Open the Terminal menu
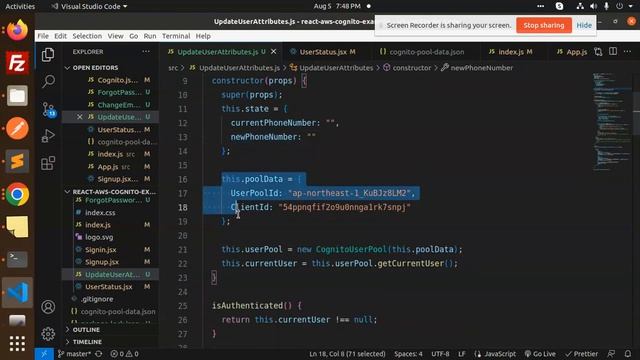Image resolution: width=640 pixels, height=360 pixels. (x=176, y=36)
